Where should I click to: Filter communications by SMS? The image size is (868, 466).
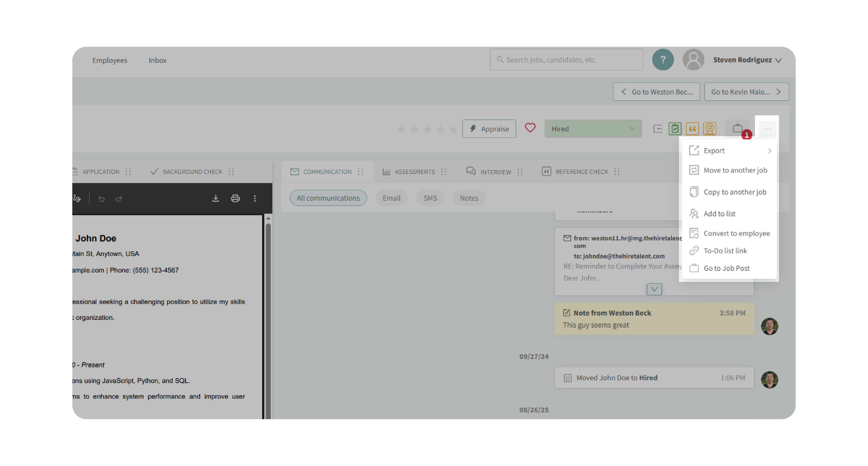pos(430,198)
